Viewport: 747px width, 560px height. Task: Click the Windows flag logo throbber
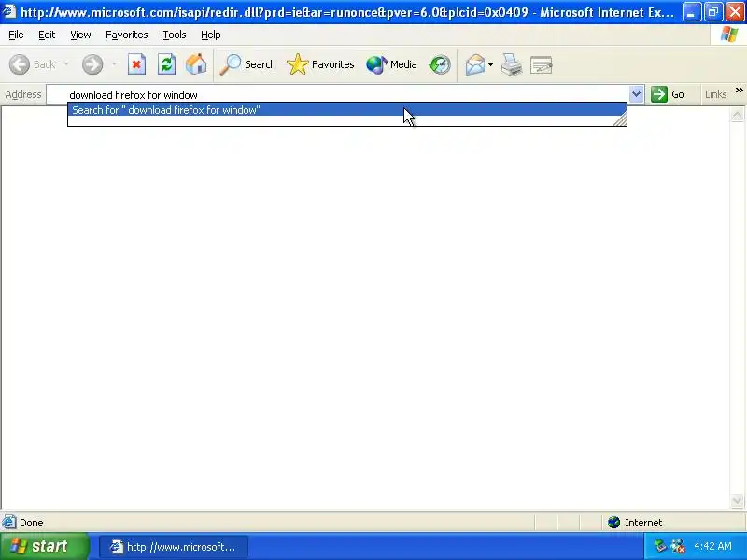(728, 35)
